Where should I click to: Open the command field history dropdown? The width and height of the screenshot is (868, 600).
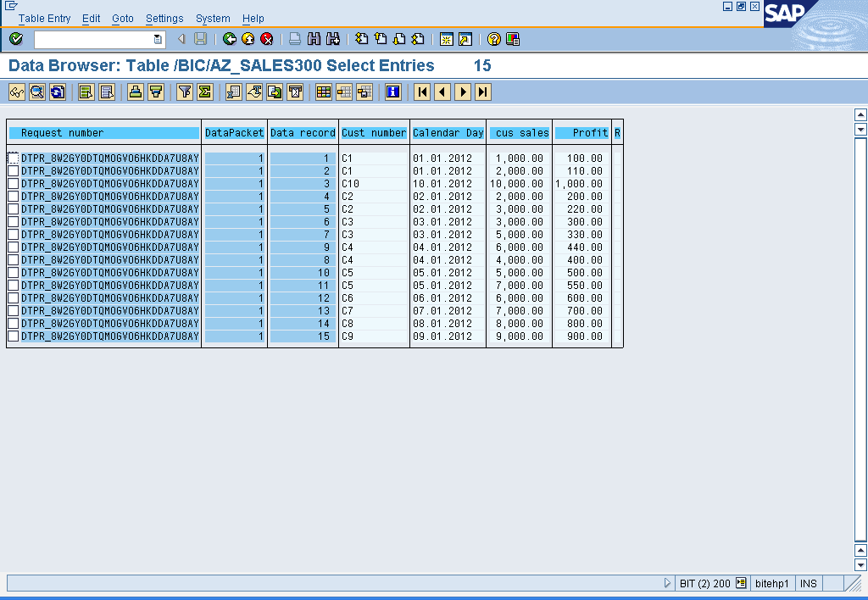click(x=158, y=39)
